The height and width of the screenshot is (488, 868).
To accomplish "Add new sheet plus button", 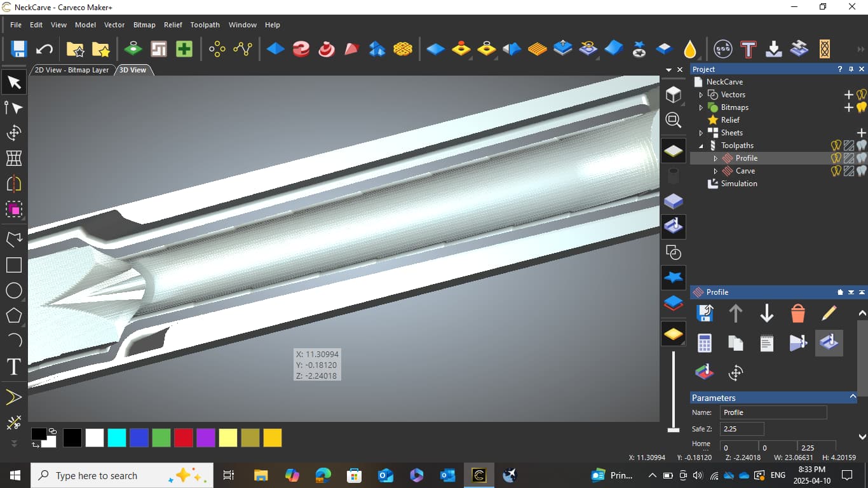I will click(862, 133).
